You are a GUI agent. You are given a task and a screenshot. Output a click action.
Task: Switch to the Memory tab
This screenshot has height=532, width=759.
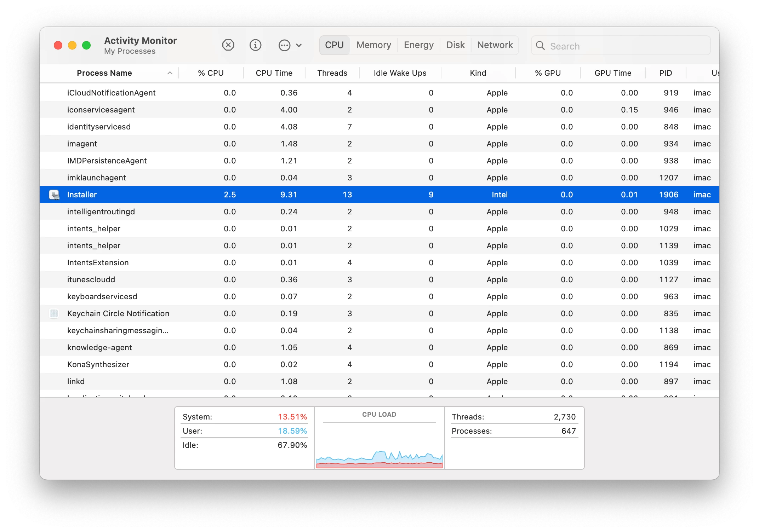(x=373, y=45)
